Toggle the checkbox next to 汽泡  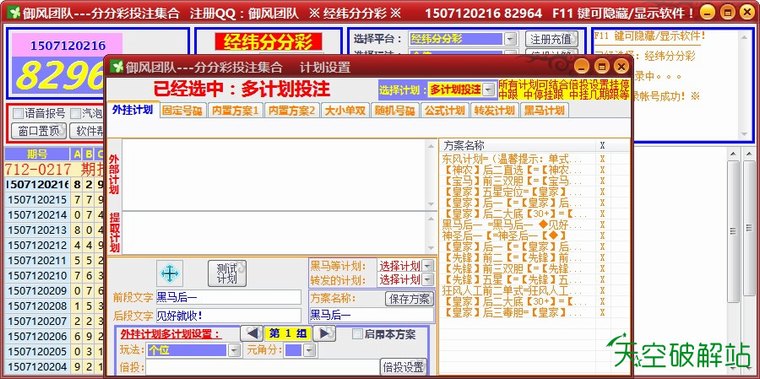75,114
